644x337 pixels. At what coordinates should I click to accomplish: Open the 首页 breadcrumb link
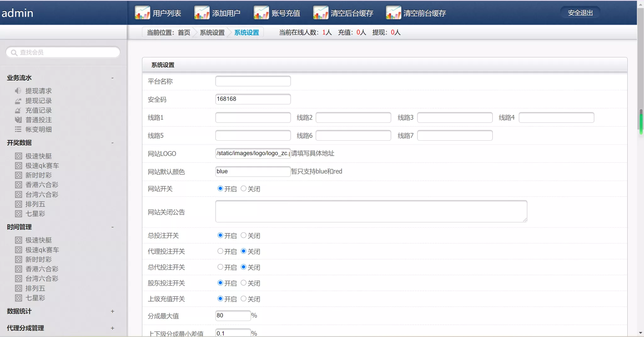[x=184, y=32]
